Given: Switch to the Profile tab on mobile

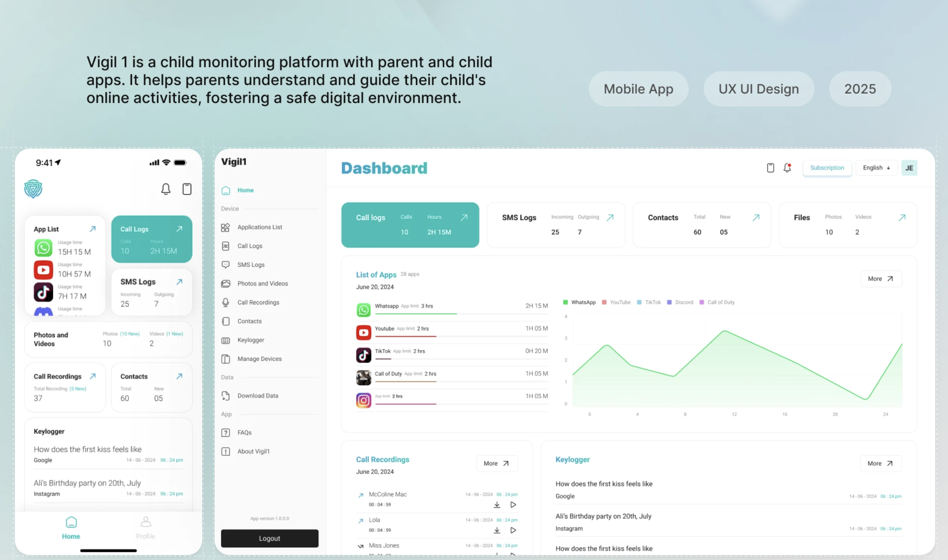Looking at the screenshot, I should pyautogui.click(x=145, y=528).
